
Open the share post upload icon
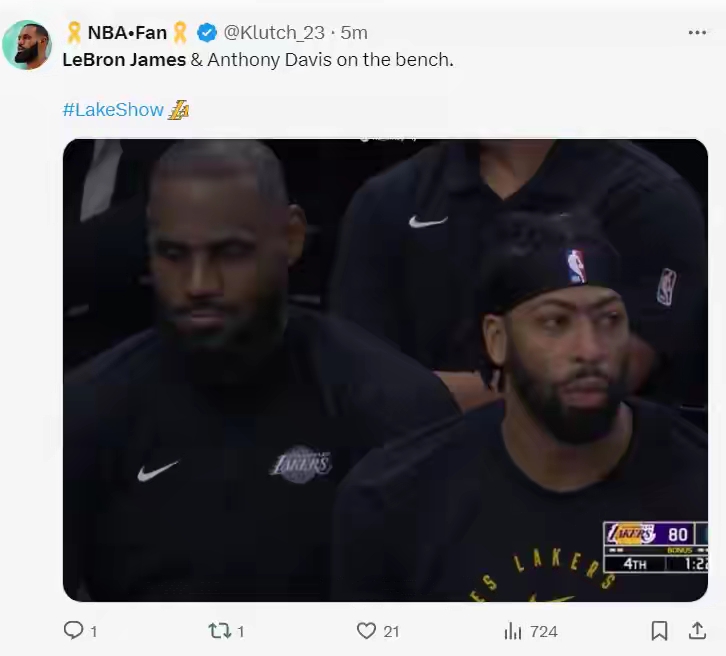[x=697, y=631]
